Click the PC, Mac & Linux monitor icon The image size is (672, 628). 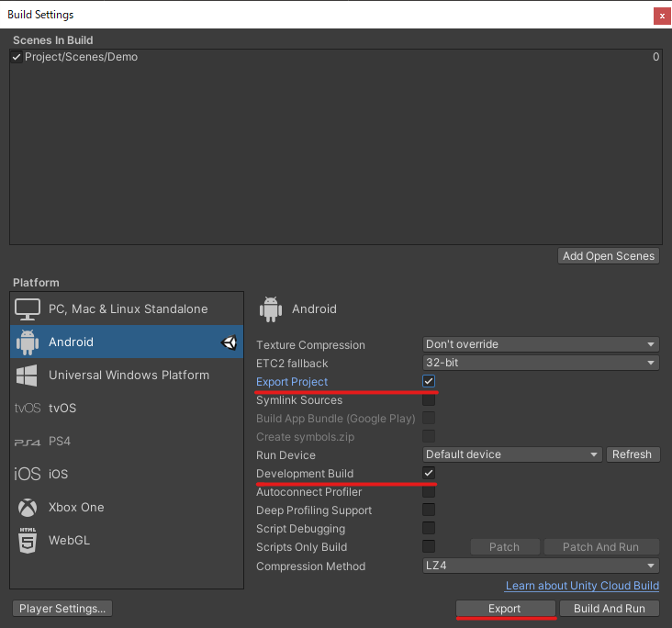(x=28, y=309)
